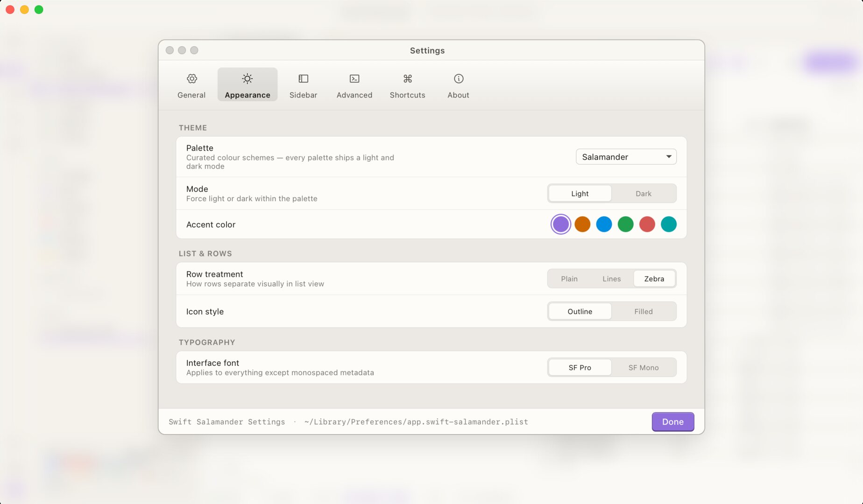Image resolution: width=863 pixels, height=504 pixels.
Task: Select Plain row treatment
Action: (x=569, y=279)
